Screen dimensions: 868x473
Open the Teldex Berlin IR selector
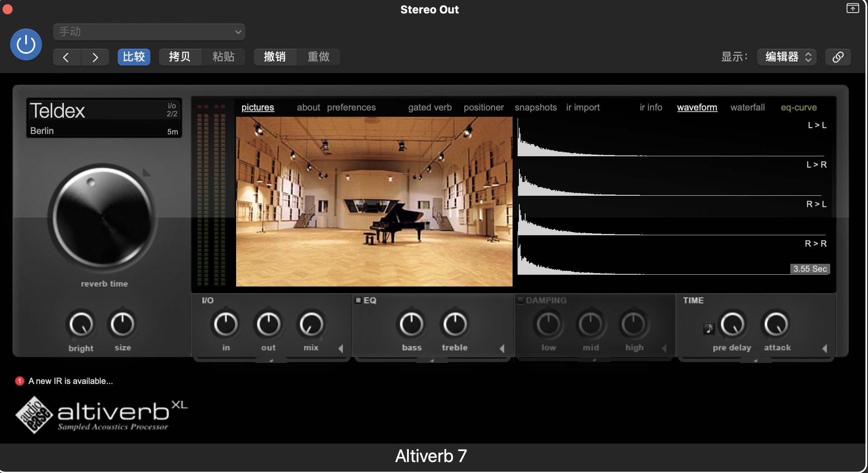coord(104,118)
